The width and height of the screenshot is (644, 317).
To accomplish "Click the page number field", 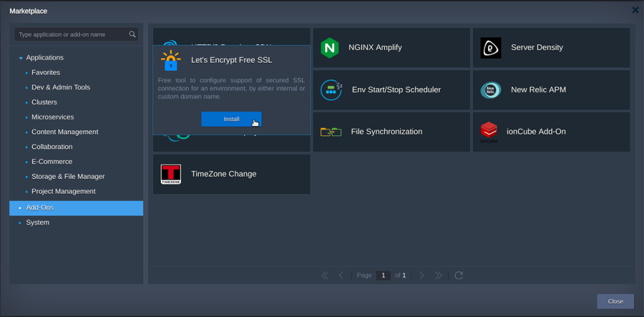I will [383, 275].
